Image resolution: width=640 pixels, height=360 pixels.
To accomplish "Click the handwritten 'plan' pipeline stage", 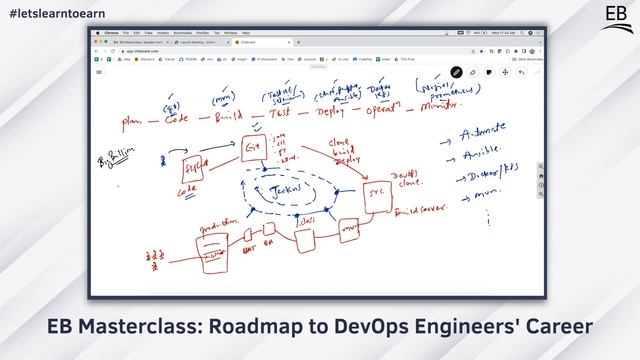I will (132, 123).
